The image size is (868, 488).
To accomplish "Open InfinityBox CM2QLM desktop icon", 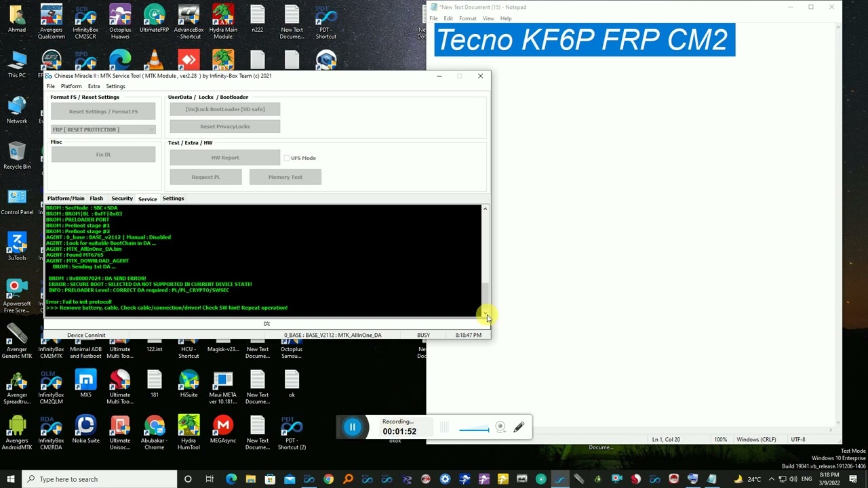I will tap(52, 387).
